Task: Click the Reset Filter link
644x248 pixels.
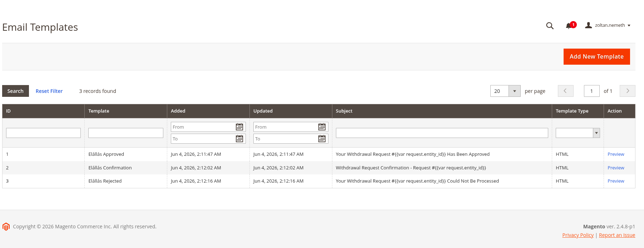Action: pos(49,91)
